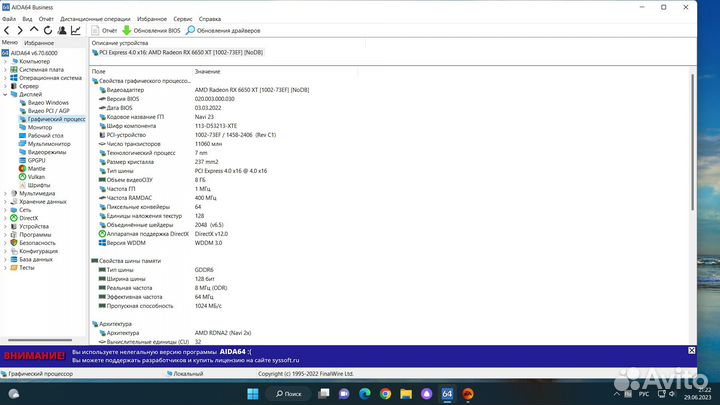Select Vulkan tree item
720x405 pixels.
click(32, 177)
